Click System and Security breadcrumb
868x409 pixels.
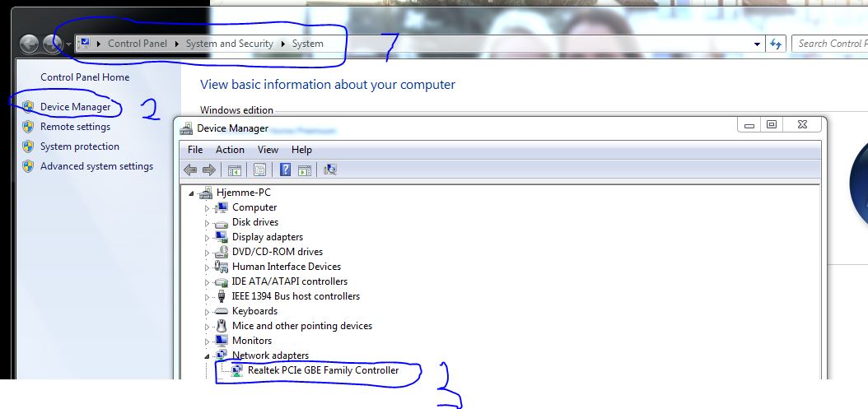click(x=229, y=44)
